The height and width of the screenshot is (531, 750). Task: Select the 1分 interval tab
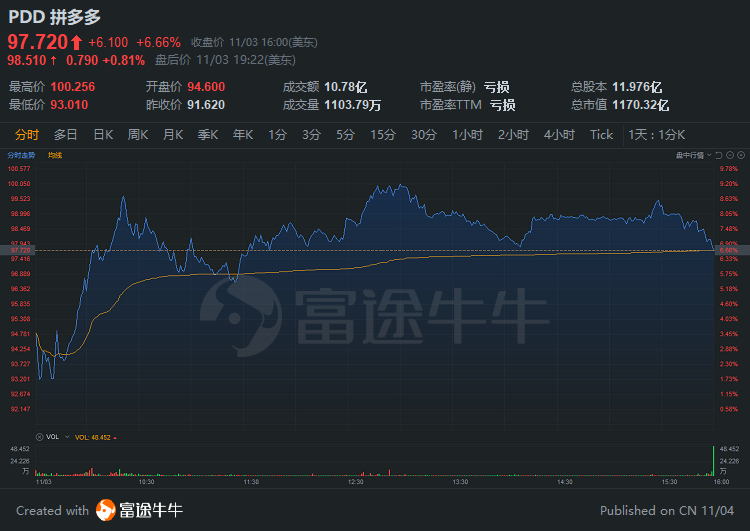(x=277, y=135)
